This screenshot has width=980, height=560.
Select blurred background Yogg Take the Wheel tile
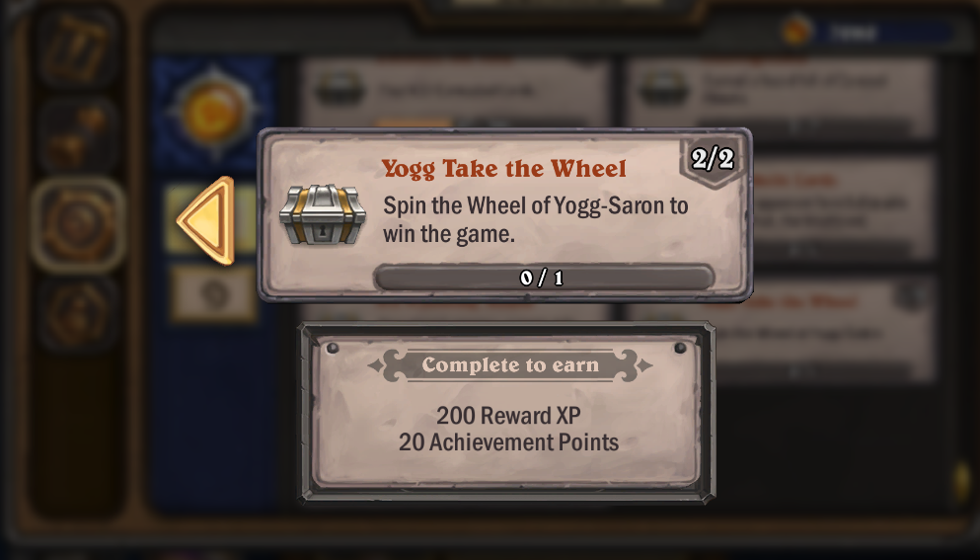tap(782, 329)
